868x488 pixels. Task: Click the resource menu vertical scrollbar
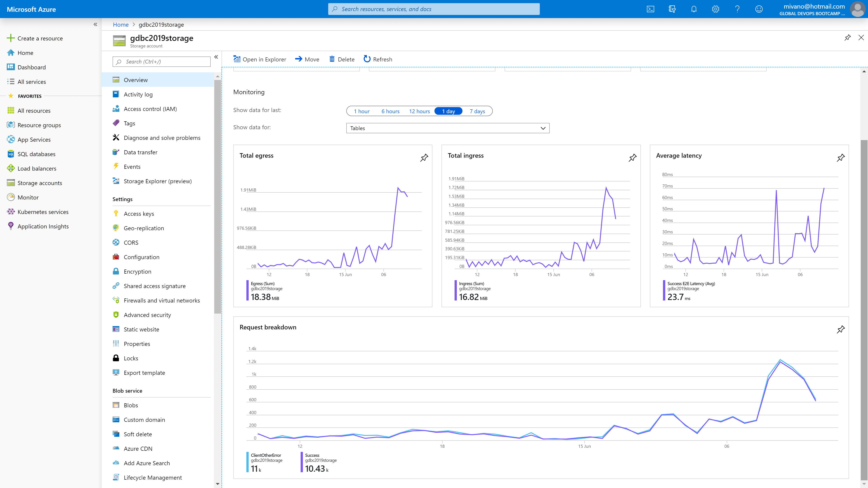pos(218,195)
